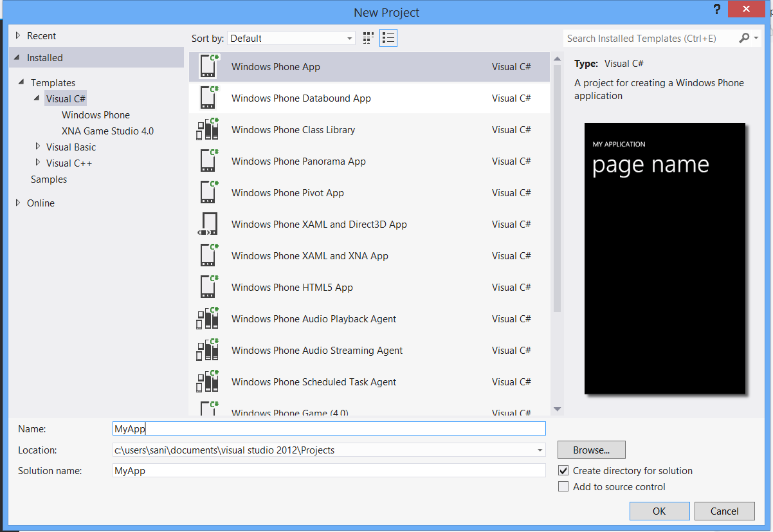Click the Audio Streaming Agent icon

tap(208, 350)
